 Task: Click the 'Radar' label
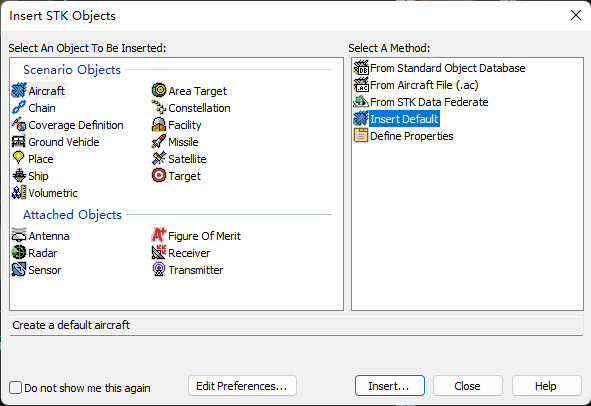[x=43, y=253]
